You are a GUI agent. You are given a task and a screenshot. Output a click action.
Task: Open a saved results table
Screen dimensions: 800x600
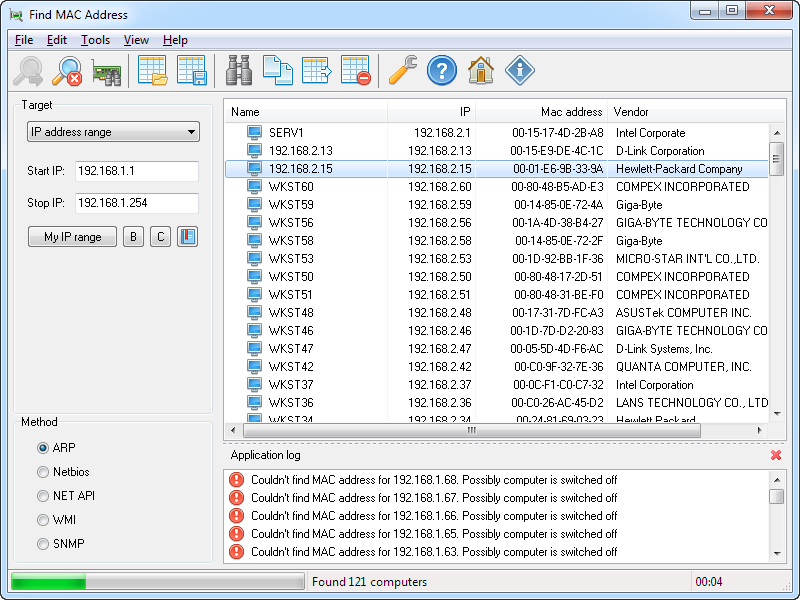tap(152, 70)
